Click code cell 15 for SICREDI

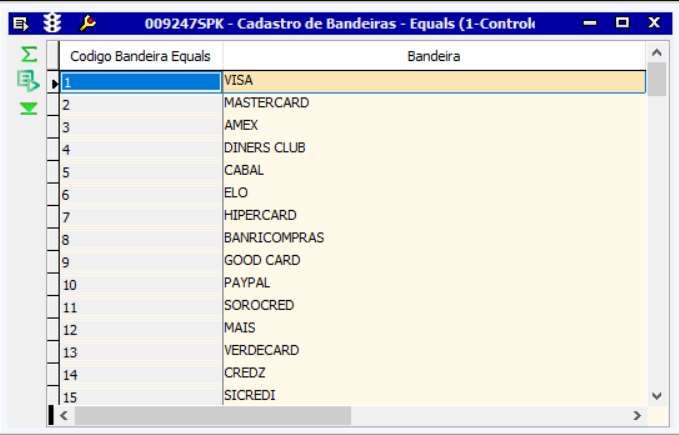pos(141,396)
